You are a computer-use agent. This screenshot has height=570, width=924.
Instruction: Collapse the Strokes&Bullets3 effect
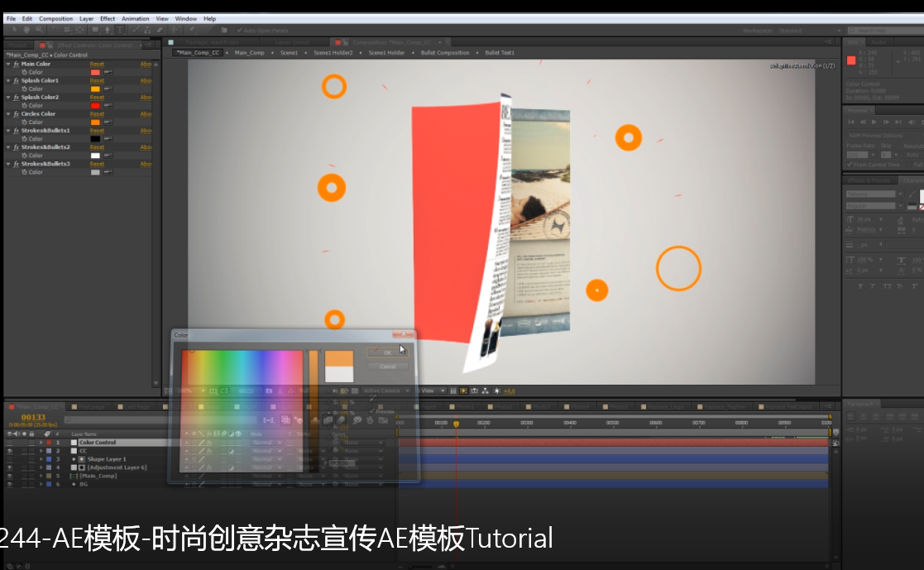click(x=8, y=164)
